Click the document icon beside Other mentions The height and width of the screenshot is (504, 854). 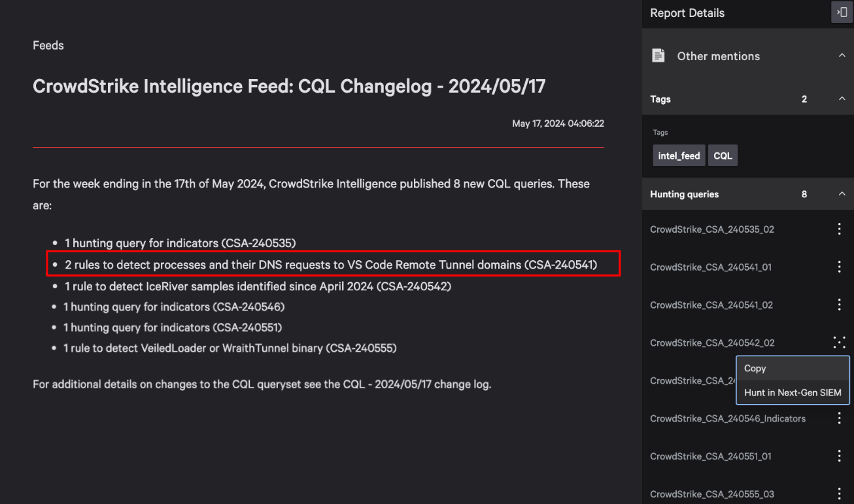click(x=658, y=56)
